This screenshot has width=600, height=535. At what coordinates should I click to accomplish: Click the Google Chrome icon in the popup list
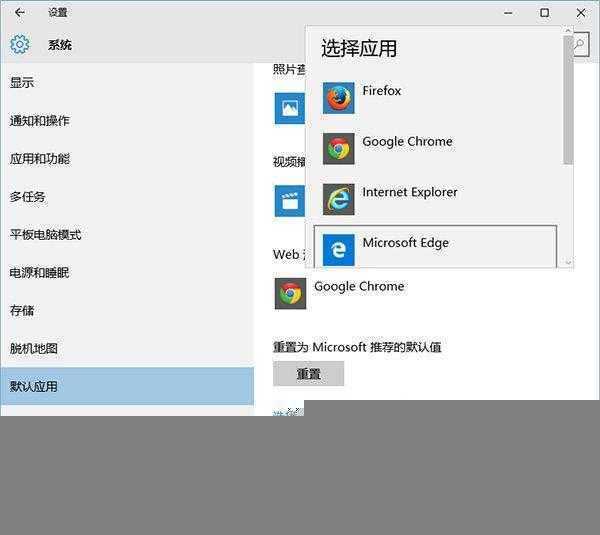(338, 148)
